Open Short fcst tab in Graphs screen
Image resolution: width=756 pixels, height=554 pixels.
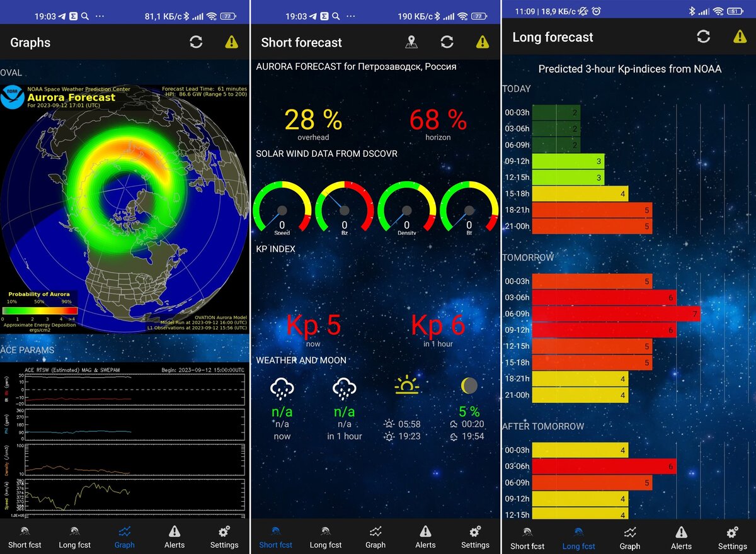pos(25,537)
